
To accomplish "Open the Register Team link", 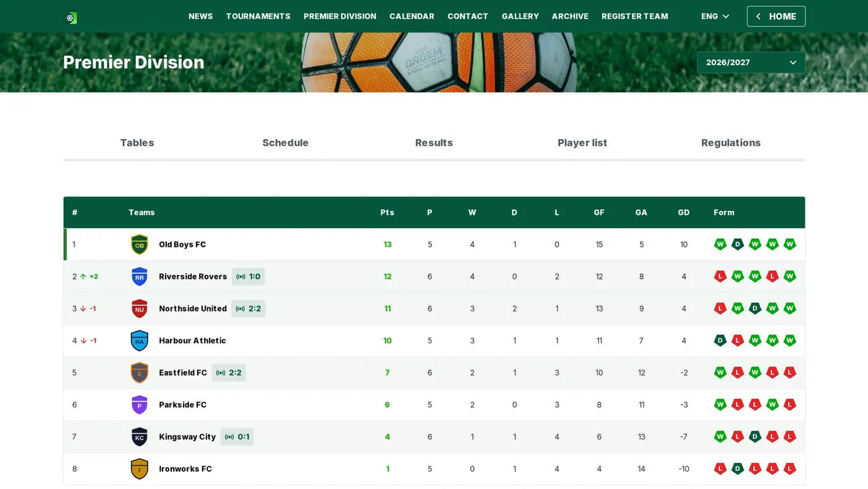I will (x=635, y=16).
